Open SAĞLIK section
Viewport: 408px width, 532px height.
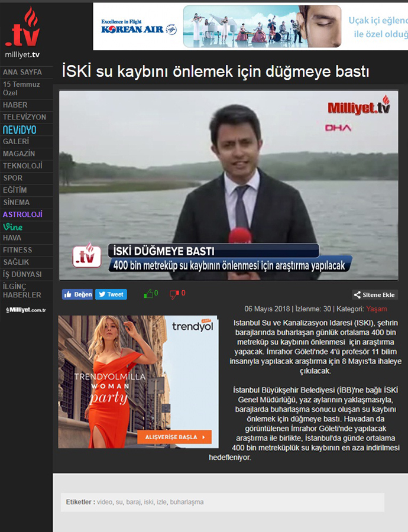[x=16, y=262]
